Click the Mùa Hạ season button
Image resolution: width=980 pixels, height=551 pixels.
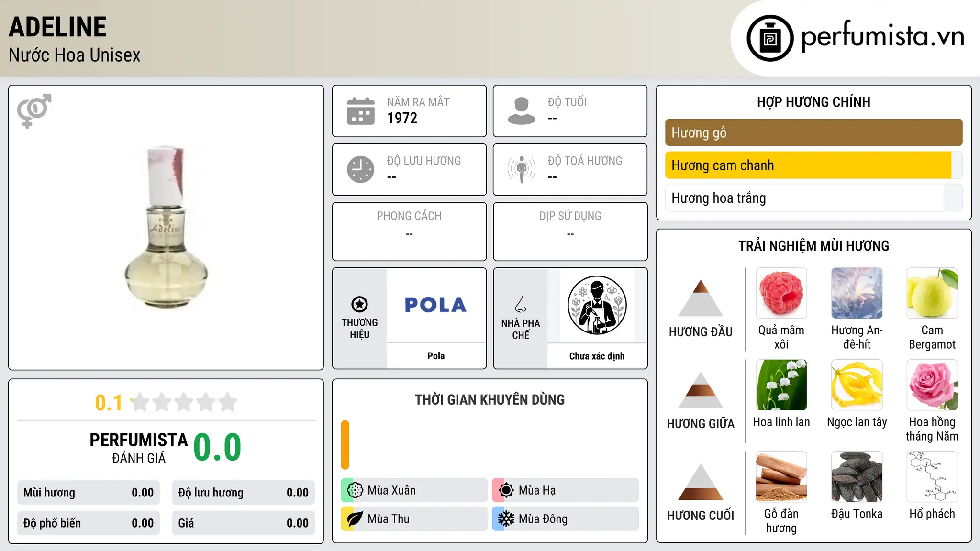[x=565, y=490]
